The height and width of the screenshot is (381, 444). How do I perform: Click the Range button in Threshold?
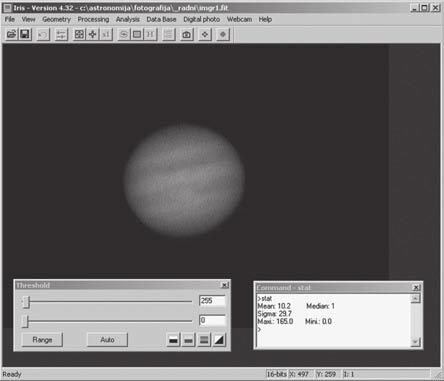[42, 340]
